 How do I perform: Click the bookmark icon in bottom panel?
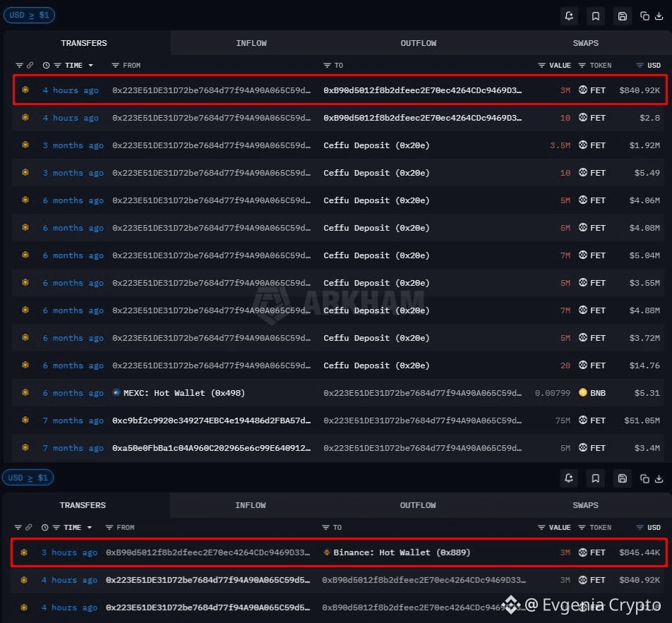coord(595,478)
